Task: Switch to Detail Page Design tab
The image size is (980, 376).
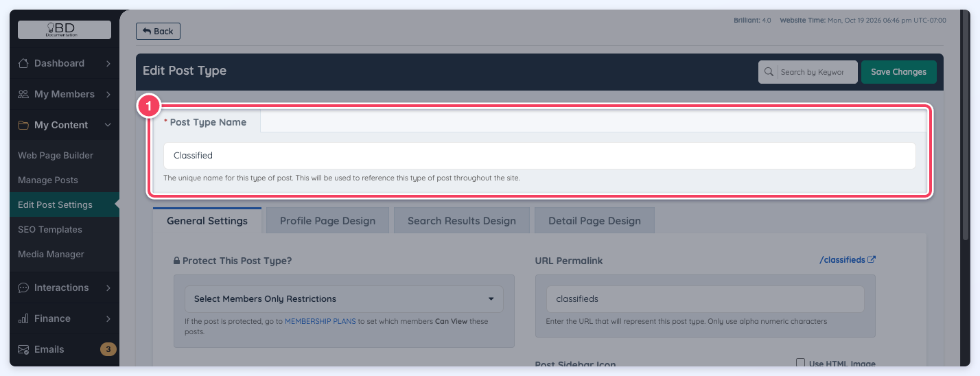Action: coord(594,221)
